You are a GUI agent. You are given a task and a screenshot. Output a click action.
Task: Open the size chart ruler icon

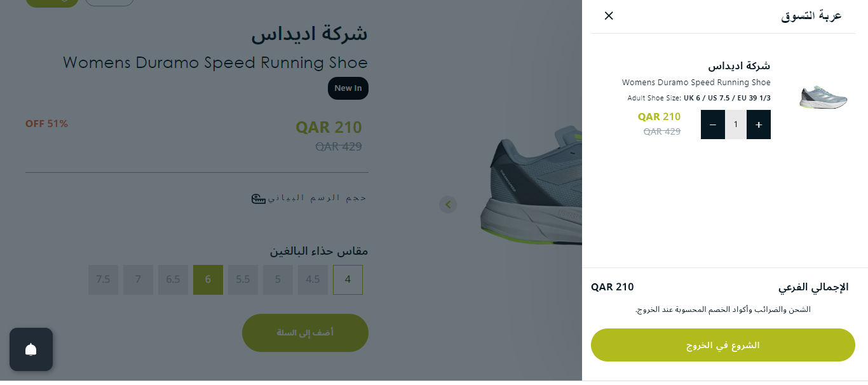click(x=259, y=198)
